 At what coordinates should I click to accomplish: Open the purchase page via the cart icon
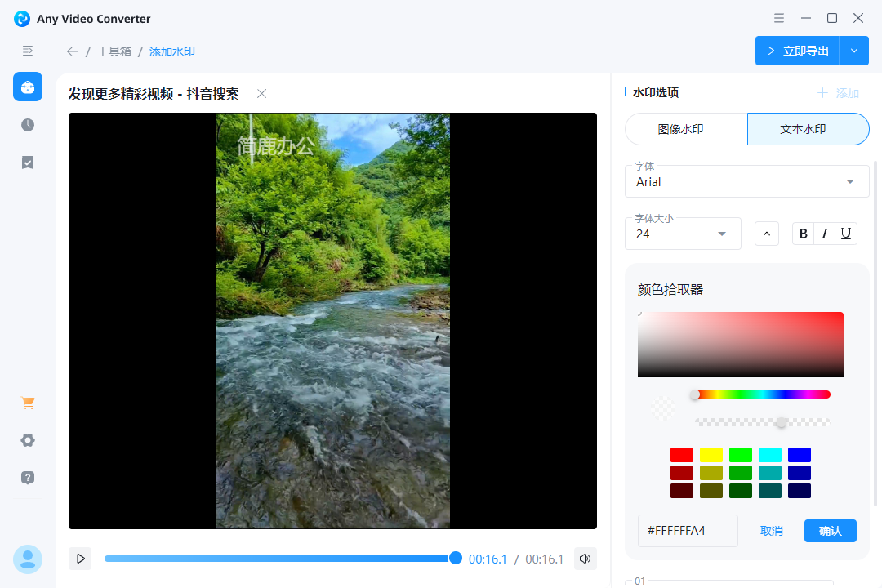coord(27,403)
